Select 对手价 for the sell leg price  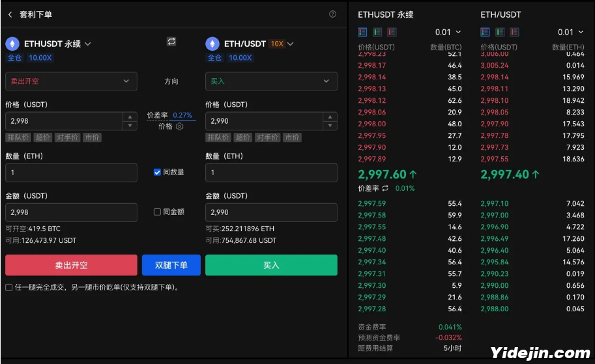coord(67,137)
